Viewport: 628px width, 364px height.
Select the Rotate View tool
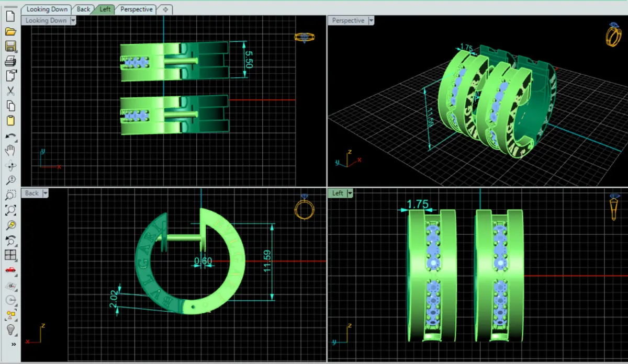tap(10, 166)
